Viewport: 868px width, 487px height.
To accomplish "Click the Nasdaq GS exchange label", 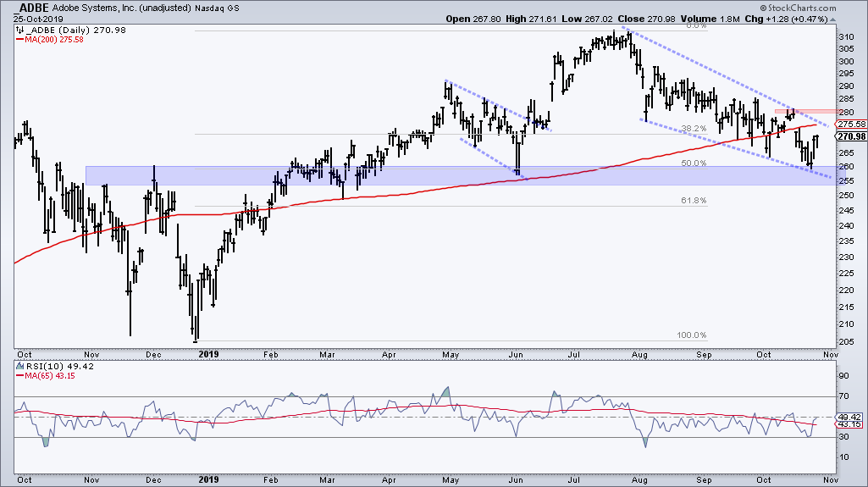I will pos(217,8).
